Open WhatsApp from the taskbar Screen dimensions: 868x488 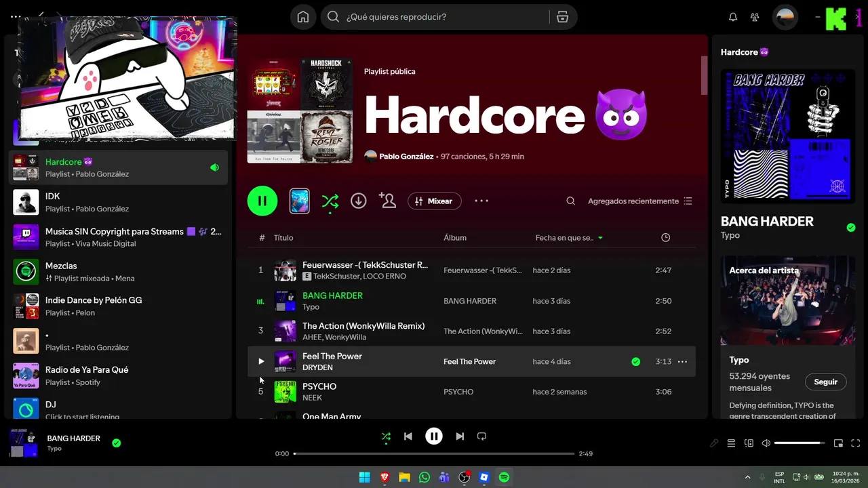tap(425, 477)
